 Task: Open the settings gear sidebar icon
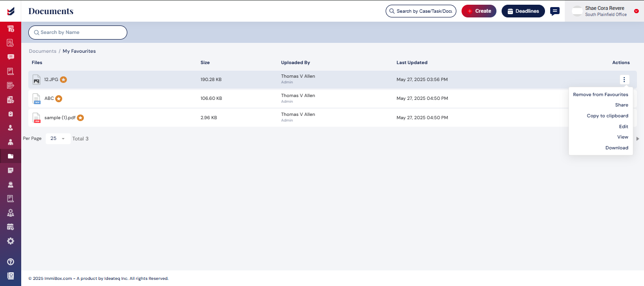point(10,241)
